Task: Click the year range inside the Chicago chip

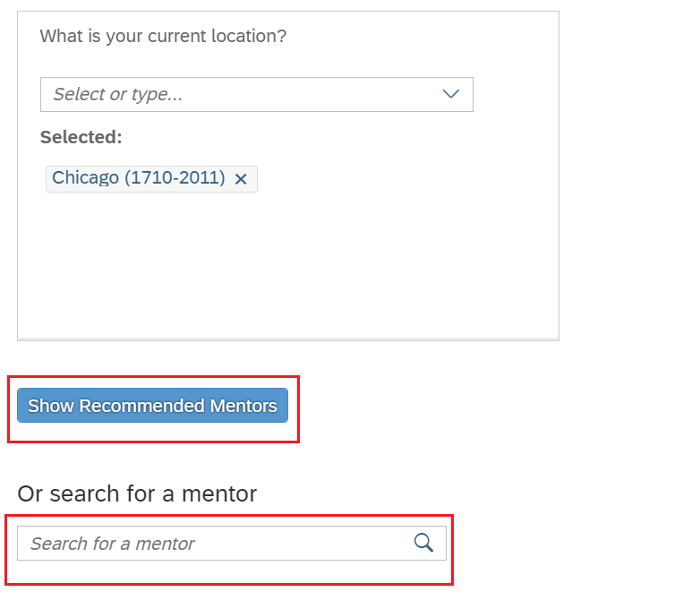Action: tap(175, 178)
